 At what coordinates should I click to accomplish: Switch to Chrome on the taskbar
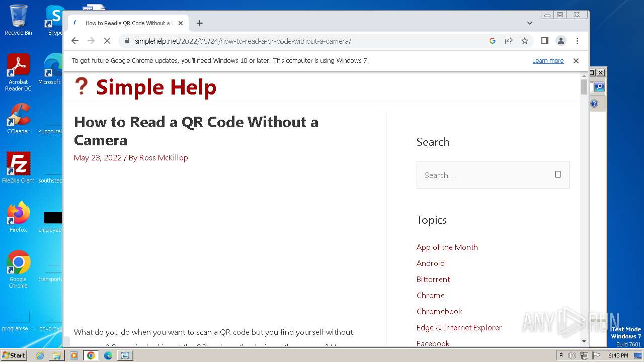91,355
